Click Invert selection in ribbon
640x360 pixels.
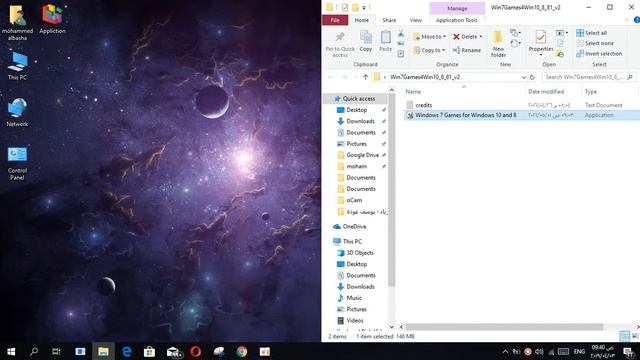pos(599,54)
